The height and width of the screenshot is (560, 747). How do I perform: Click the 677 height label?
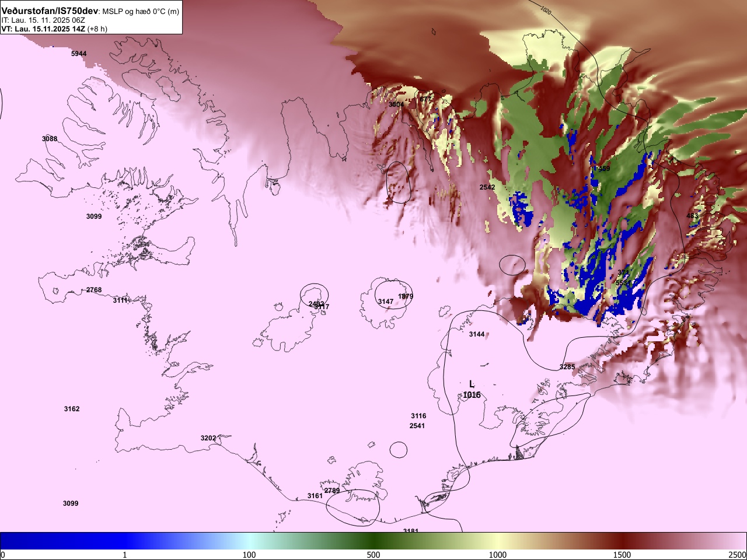[425, 99]
